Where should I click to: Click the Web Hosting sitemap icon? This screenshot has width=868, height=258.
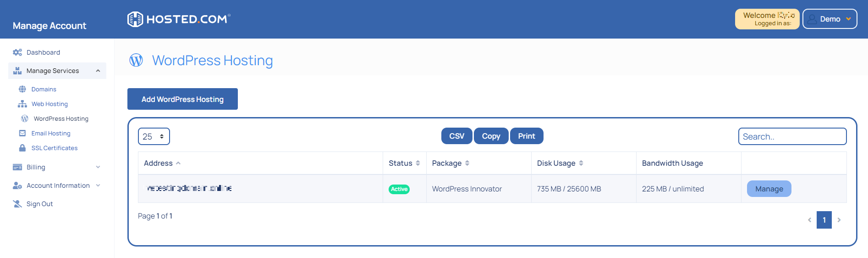click(22, 104)
